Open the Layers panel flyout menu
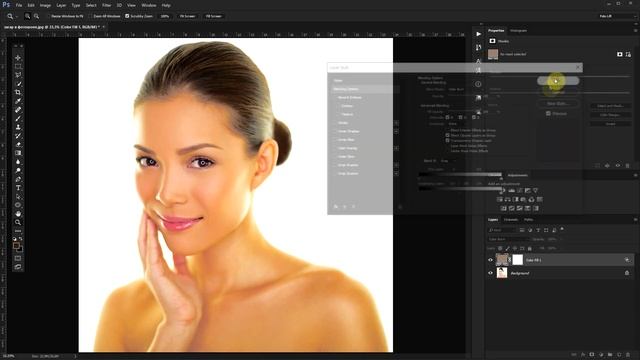Image resolution: width=640 pixels, height=360 pixels. point(636,220)
